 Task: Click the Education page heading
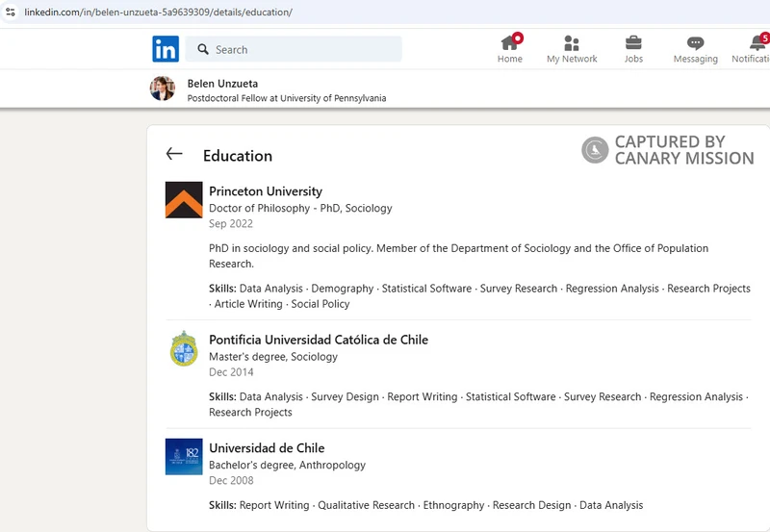[238, 156]
